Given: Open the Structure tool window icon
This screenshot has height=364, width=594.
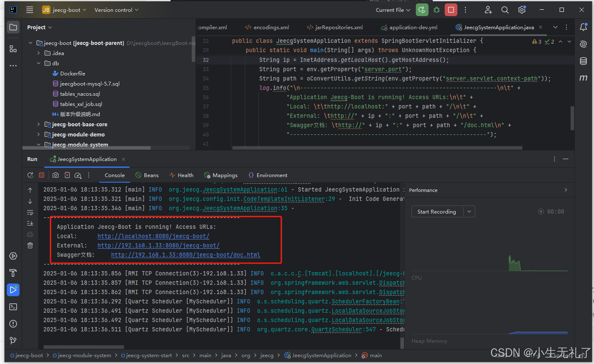Looking at the screenshot, I should (x=13, y=49).
